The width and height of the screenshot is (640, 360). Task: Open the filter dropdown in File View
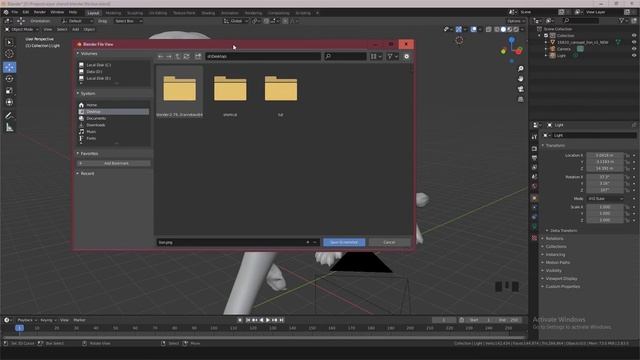coord(392,56)
